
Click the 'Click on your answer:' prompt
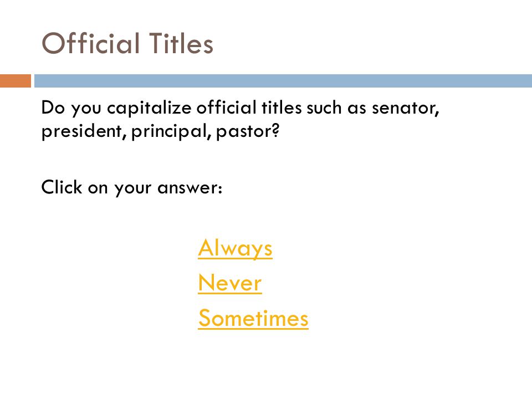[132, 187]
